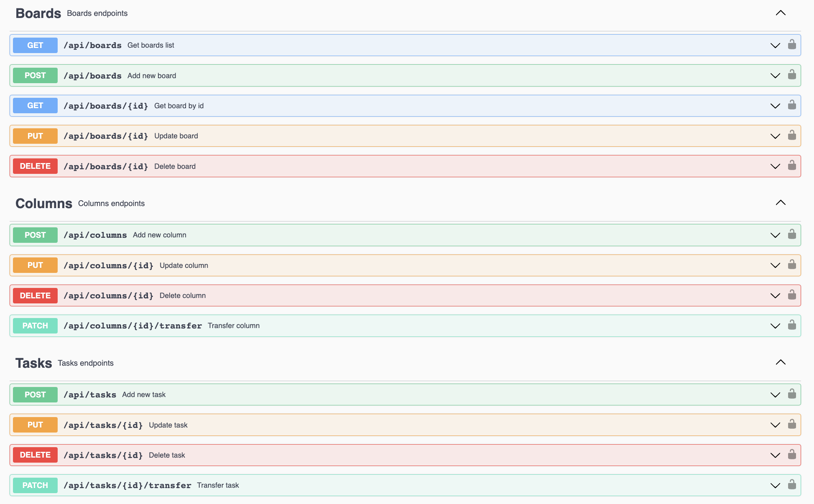The height and width of the screenshot is (504, 814).
Task: Click the lock icon on Delete column row
Action: pyautogui.click(x=792, y=295)
